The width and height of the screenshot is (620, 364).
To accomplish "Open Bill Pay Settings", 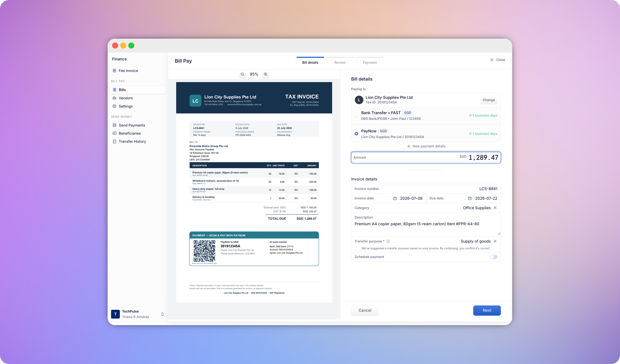I will (x=138, y=106).
